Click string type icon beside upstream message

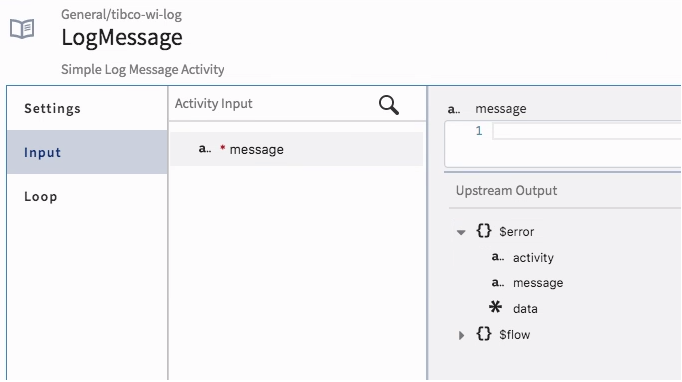pos(498,283)
